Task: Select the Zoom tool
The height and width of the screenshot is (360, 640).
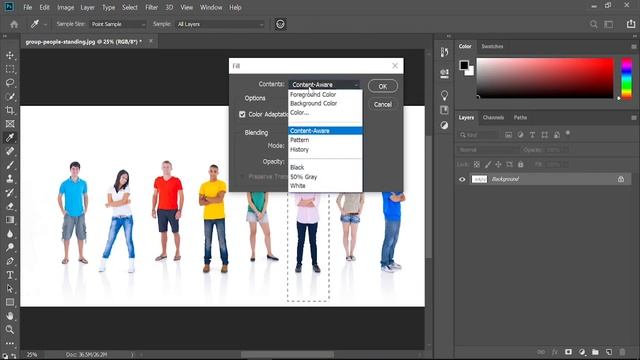Action: tap(10, 329)
